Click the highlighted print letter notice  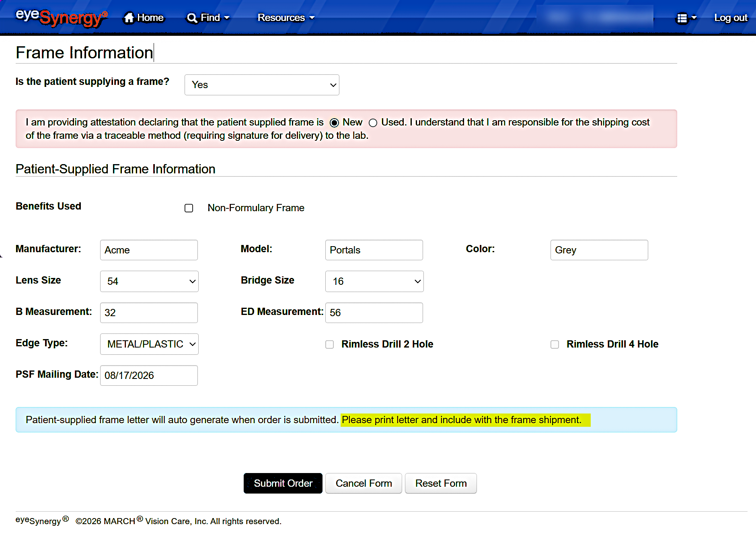point(465,420)
